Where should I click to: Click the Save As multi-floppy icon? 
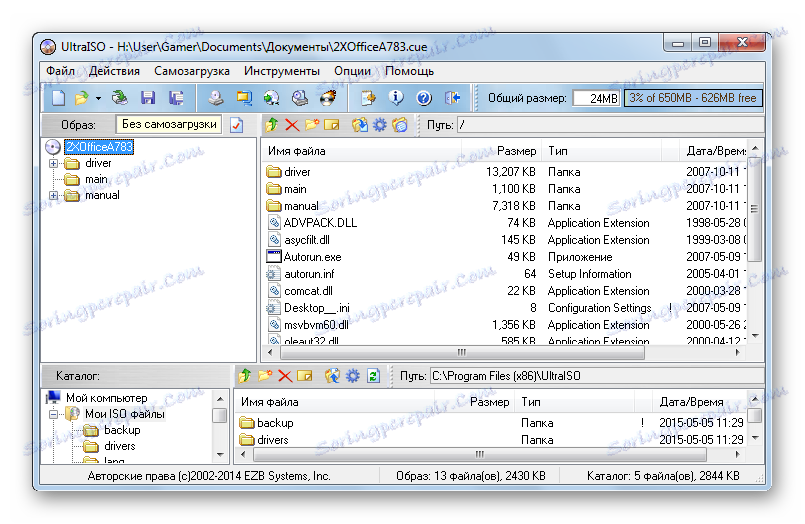(x=176, y=98)
